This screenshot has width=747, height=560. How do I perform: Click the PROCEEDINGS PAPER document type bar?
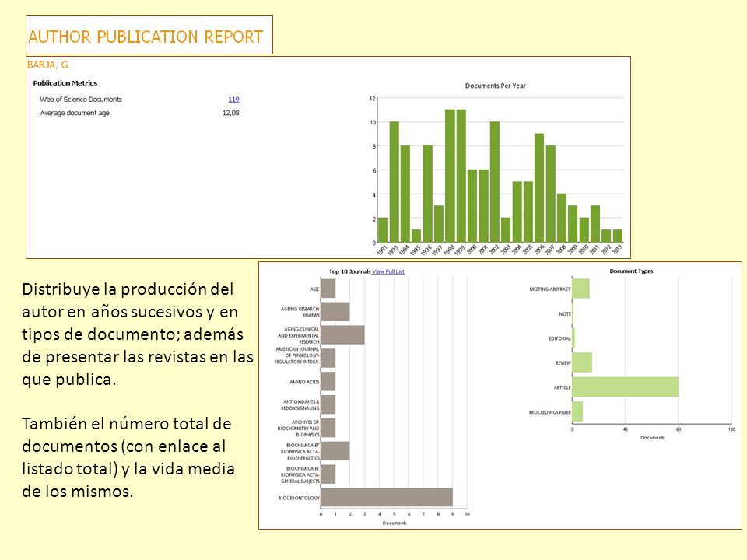577,412
